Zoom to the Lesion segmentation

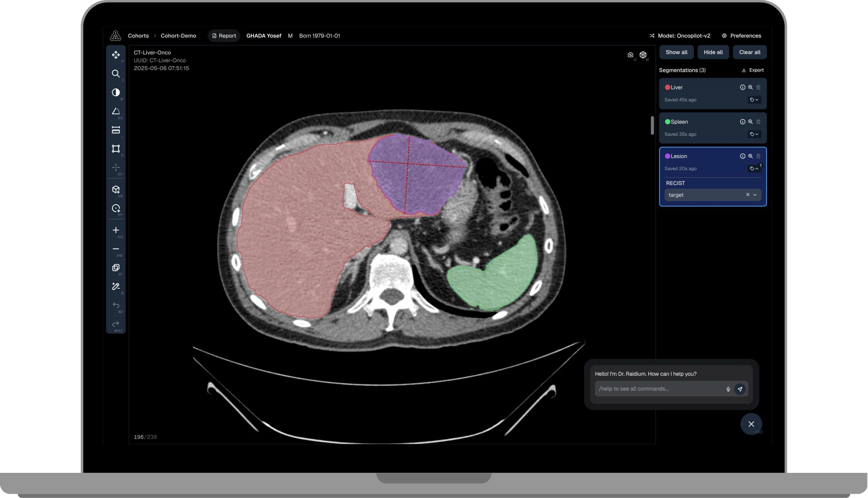750,156
